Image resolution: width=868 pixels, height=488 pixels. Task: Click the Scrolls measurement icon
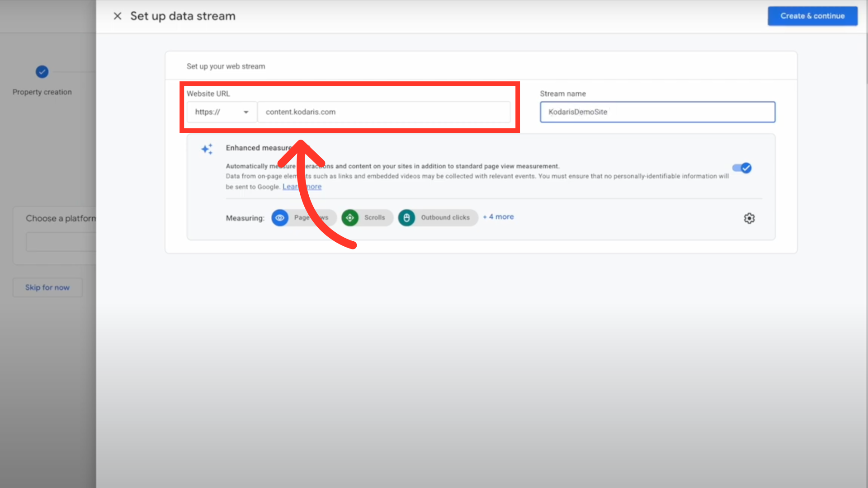coord(350,218)
